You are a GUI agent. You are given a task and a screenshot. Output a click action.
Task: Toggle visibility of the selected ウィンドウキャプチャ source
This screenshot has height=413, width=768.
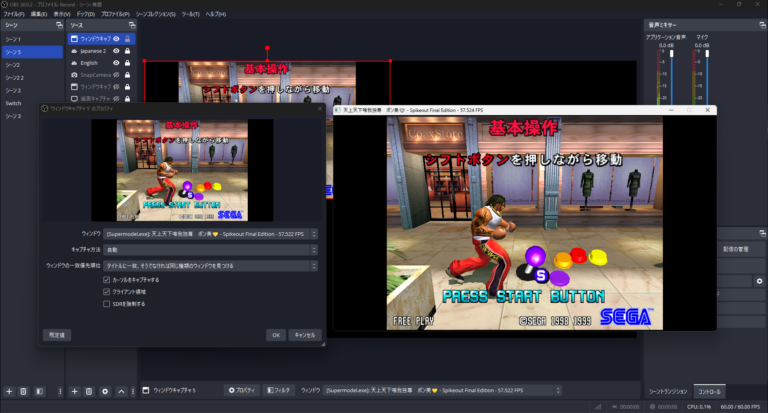[x=116, y=39]
